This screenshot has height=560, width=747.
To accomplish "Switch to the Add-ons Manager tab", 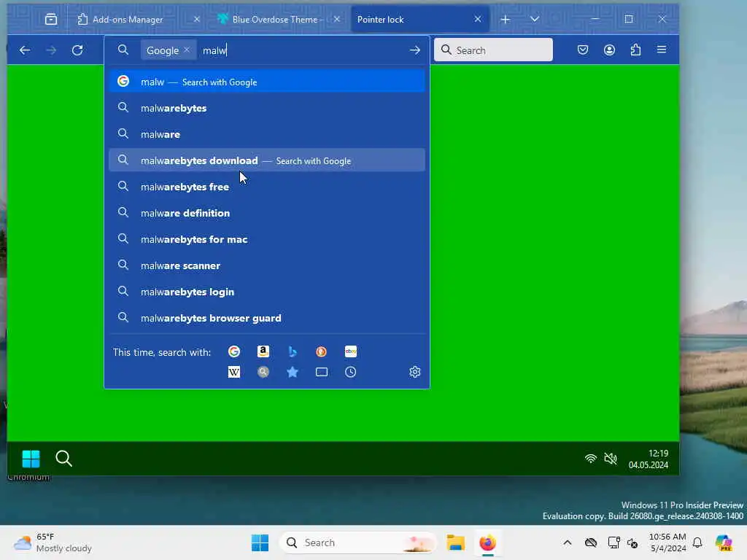I will point(137,19).
